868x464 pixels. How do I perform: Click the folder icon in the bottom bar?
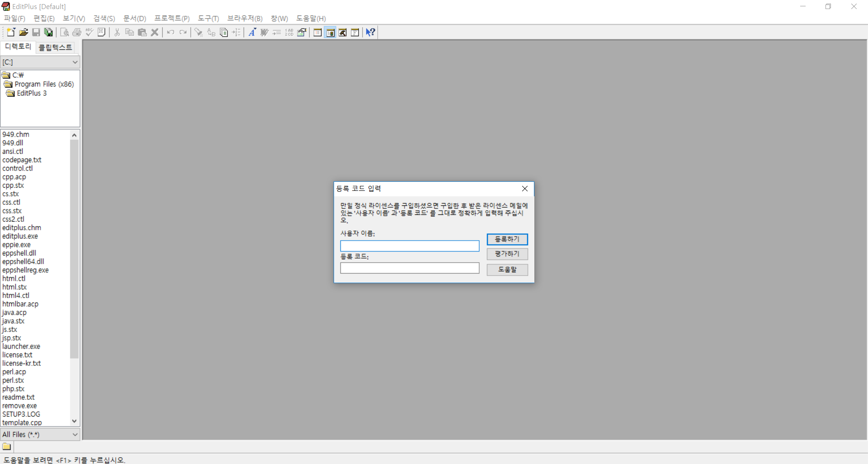(7, 447)
